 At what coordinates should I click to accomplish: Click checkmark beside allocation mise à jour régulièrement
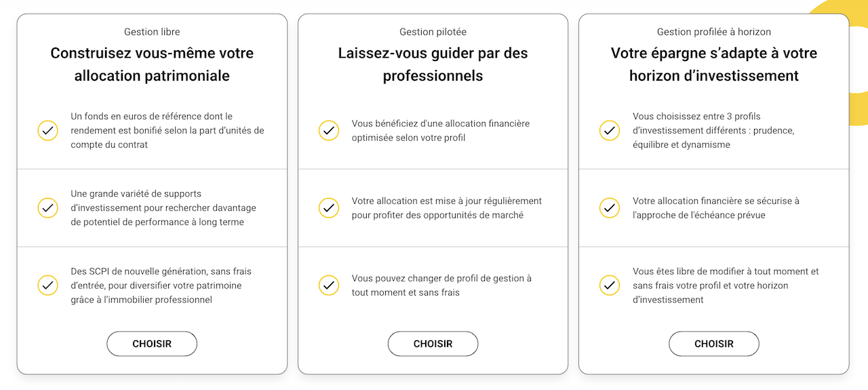(329, 208)
